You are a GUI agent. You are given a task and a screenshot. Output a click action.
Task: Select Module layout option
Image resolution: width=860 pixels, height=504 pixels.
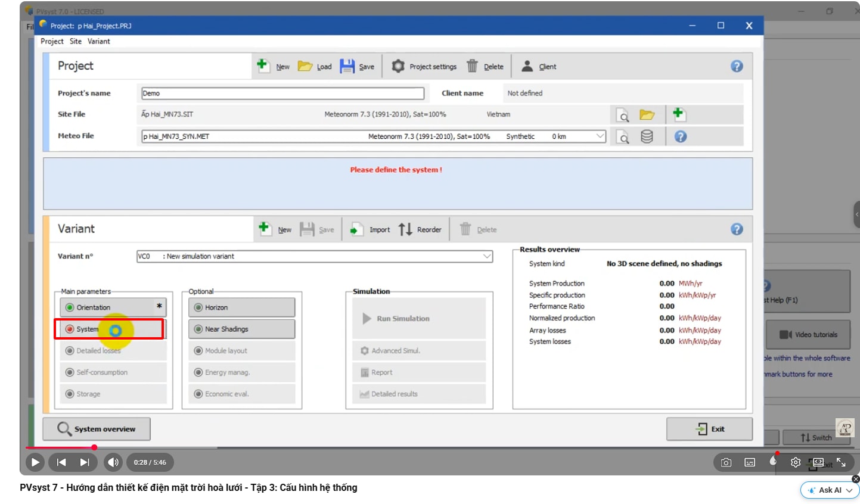[x=241, y=350]
